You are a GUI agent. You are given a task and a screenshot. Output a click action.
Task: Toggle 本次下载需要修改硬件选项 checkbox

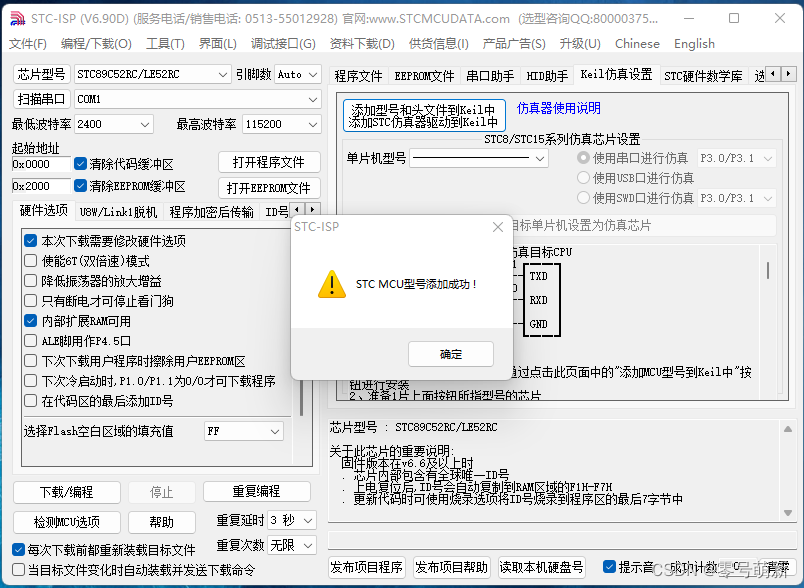pyautogui.click(x=31, y=240)
